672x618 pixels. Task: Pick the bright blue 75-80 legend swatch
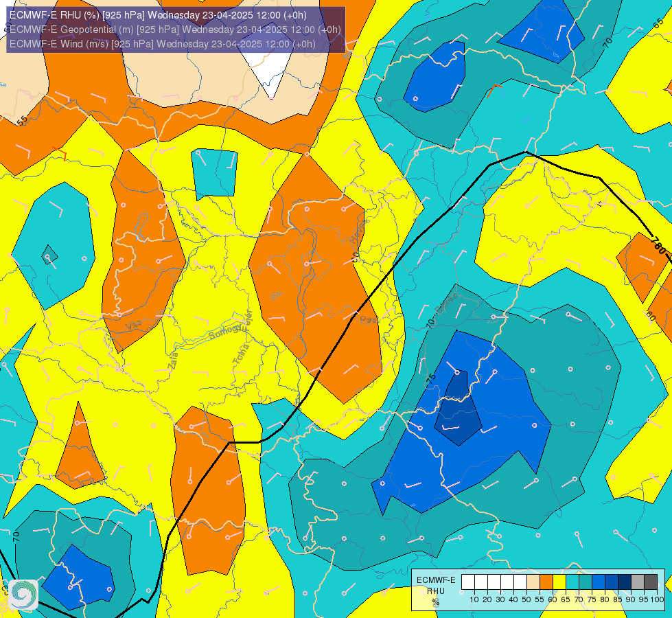click(x=599, y=582)
